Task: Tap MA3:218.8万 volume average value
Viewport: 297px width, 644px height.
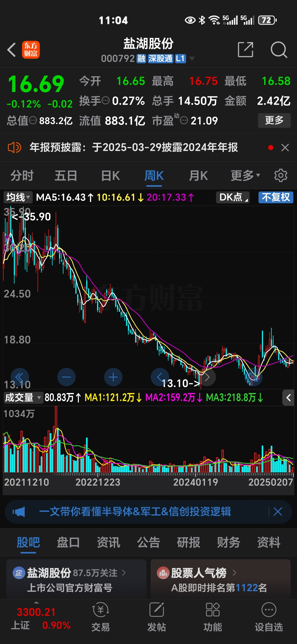Action: [x=235, y=398]
